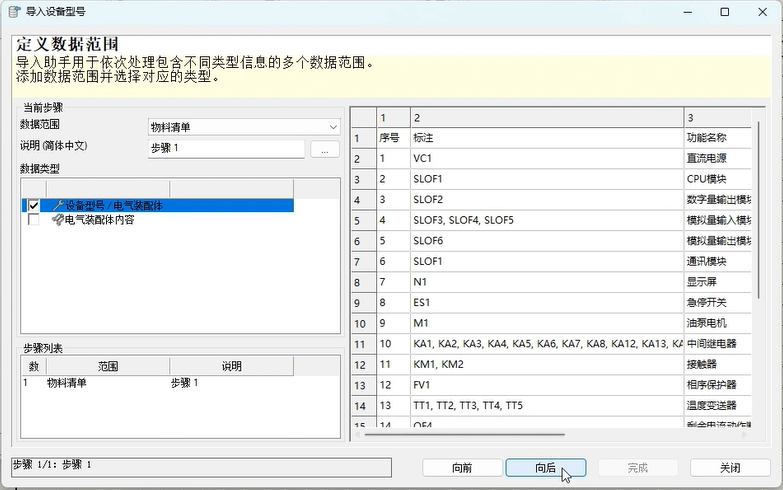Click the status bar text 步骤 1/1: 步骤 1
Image resolution: width=783 pixels, height=490 pixels.
[52, 465]
